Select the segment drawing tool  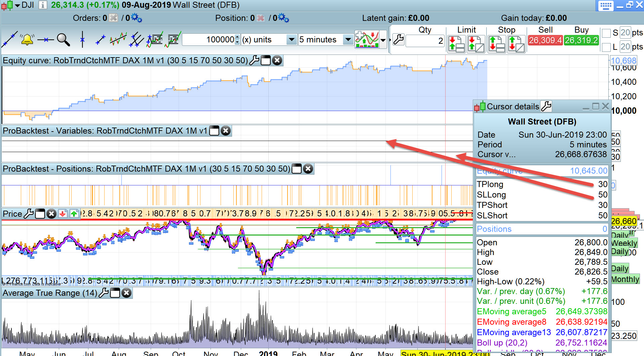100,40
